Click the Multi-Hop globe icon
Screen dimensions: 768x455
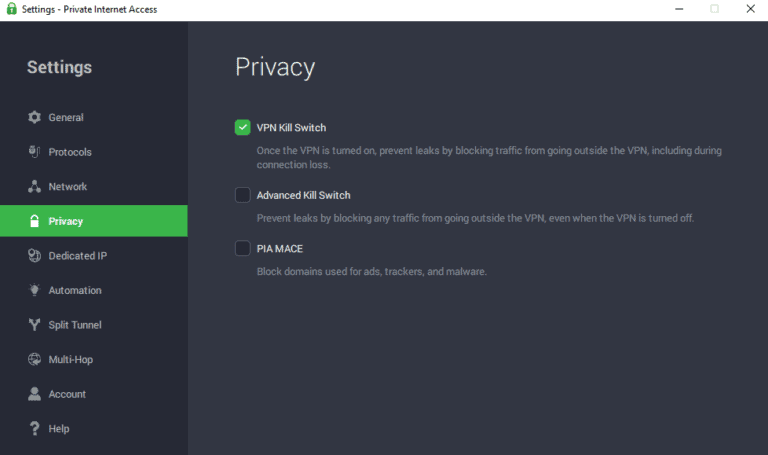tap(35, 359)
